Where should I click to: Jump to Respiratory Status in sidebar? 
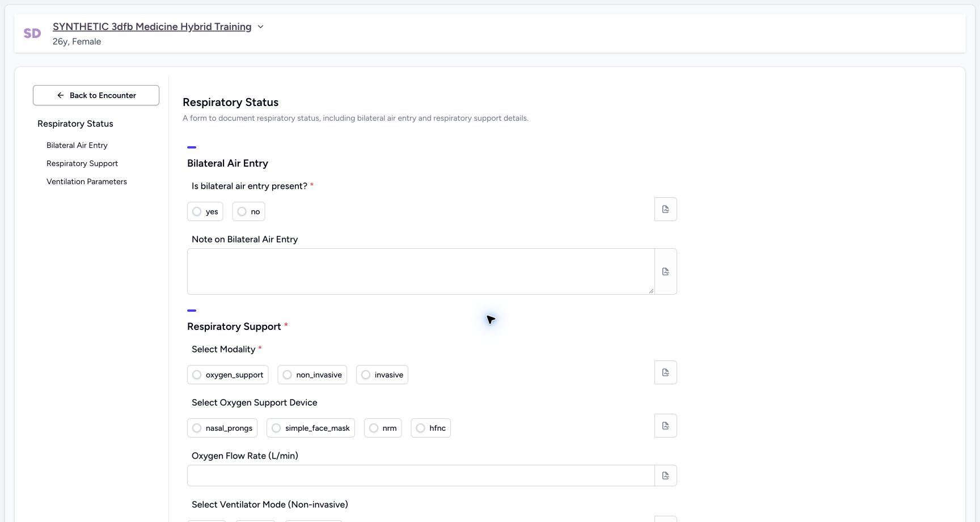pos(75,124)
